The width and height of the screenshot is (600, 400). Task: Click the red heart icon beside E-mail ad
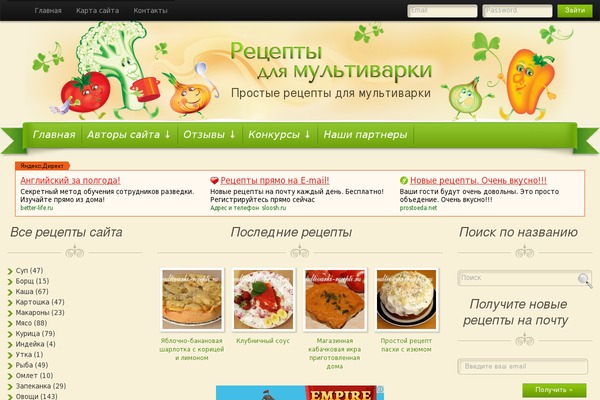[x=214, y=180]
